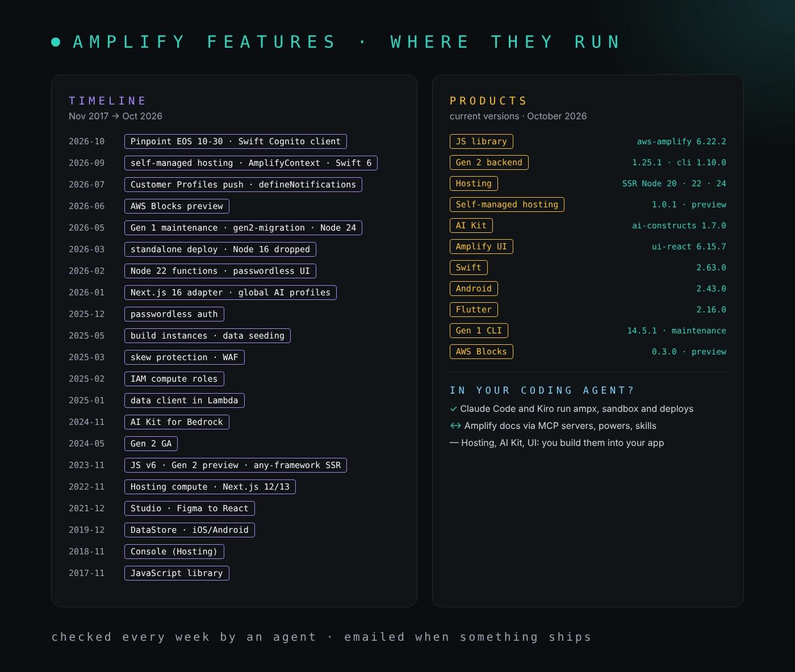
Task: Click the '14.5.1 · maintenance' version text
Action: 676,331
